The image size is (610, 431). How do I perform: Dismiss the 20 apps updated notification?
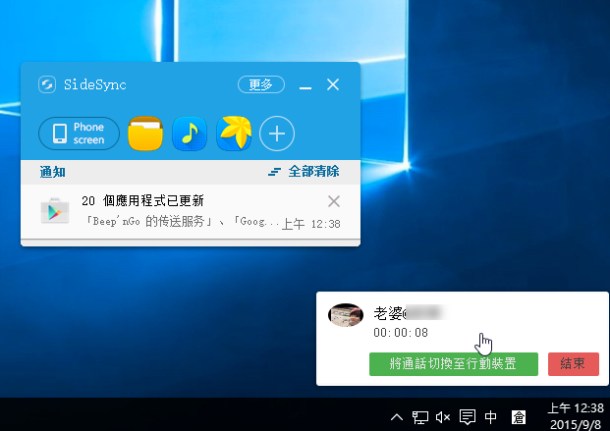tap(334, 201)
